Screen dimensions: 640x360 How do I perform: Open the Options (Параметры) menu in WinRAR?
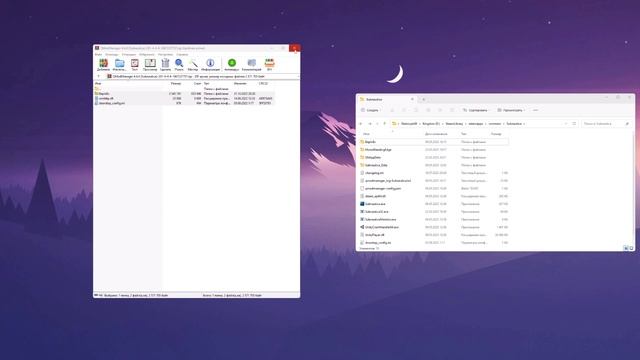pos(165,54)
